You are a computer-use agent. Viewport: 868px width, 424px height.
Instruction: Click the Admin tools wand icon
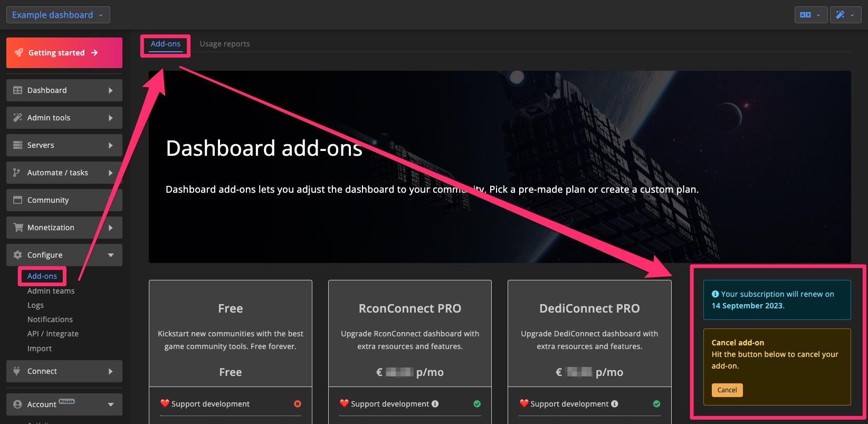[17, 118]
